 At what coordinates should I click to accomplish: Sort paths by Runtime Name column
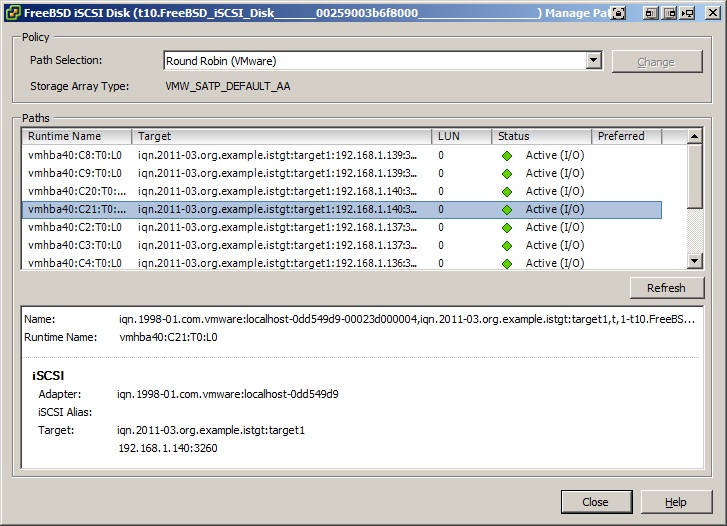tap(77, 136)
